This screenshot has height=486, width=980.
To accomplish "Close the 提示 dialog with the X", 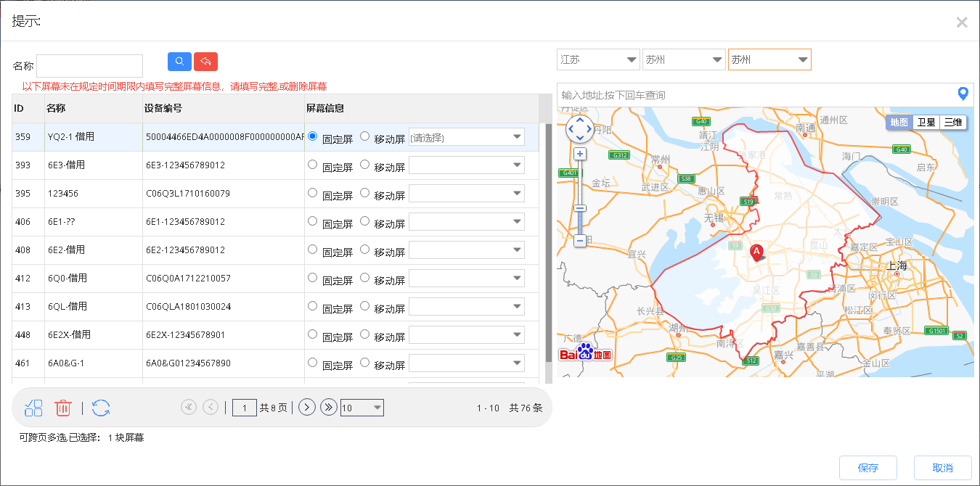I will 962,22.
